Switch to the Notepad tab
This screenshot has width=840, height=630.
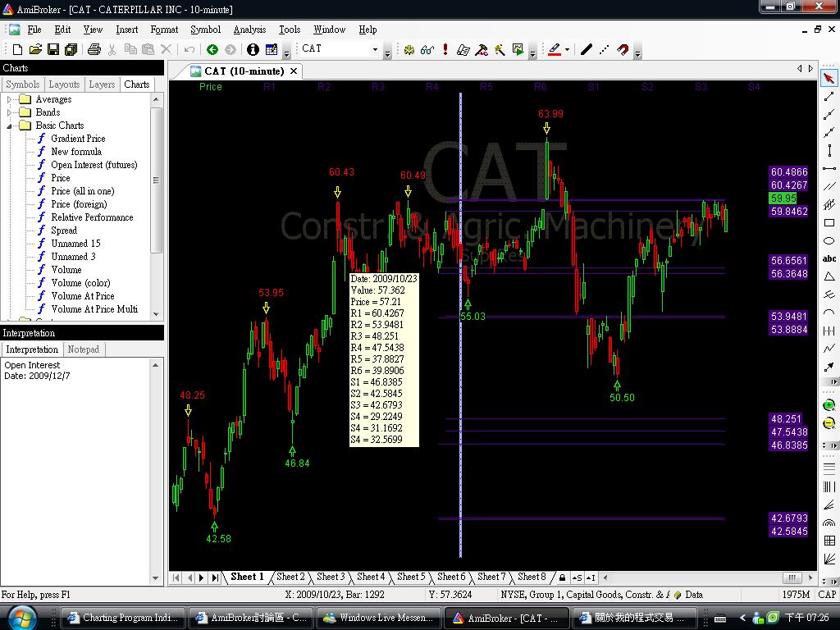tap(83, 349)
